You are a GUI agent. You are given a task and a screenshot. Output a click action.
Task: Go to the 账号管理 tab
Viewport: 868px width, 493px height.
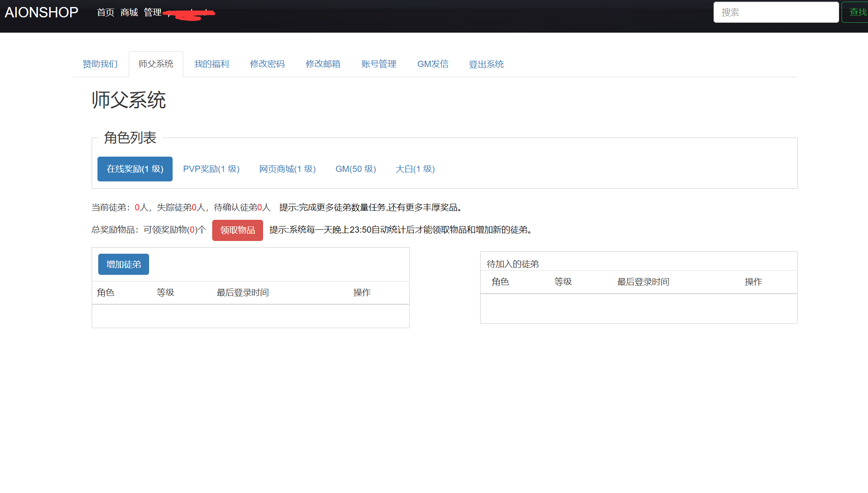coord(379,64)
